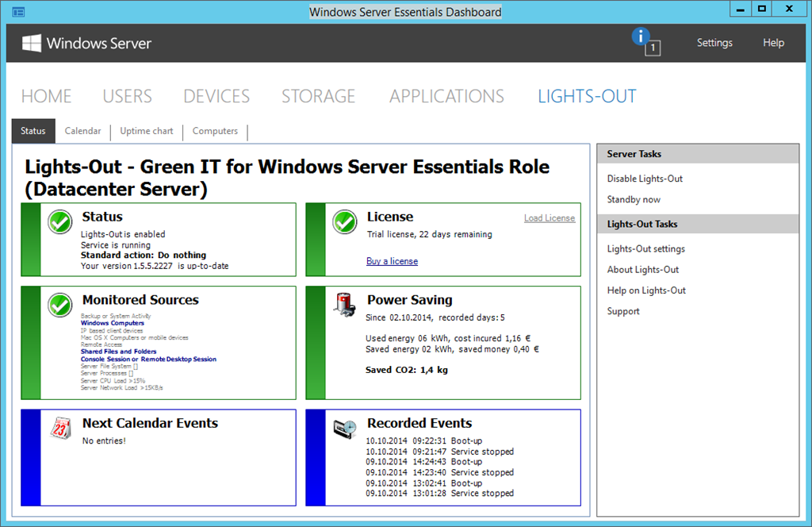Click the Load License link

(550, 218)
